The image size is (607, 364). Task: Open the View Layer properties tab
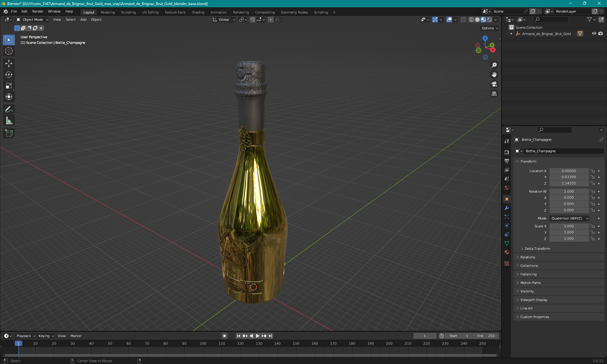(x=507, y=170)
